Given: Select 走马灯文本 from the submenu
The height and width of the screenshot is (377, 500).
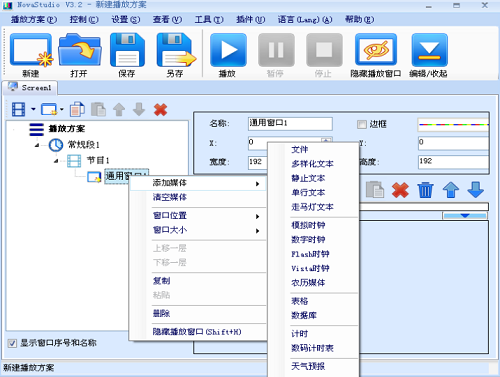Looking at the screenshot, I should [x=312, y=207].
